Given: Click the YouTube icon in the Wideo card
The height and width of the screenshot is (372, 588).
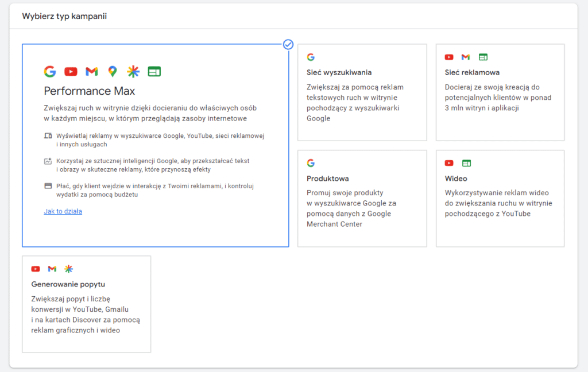Looking at the screenshot, I should pos(449,164).
